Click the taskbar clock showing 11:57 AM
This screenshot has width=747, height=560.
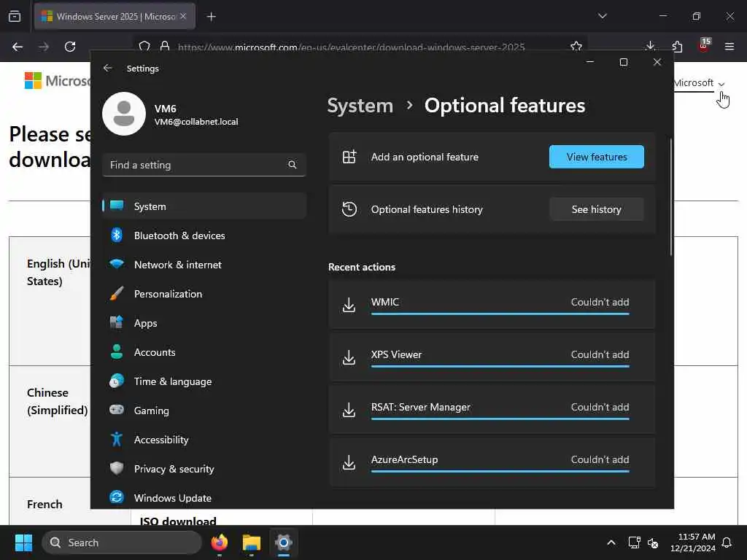click(x=693, y=542)
